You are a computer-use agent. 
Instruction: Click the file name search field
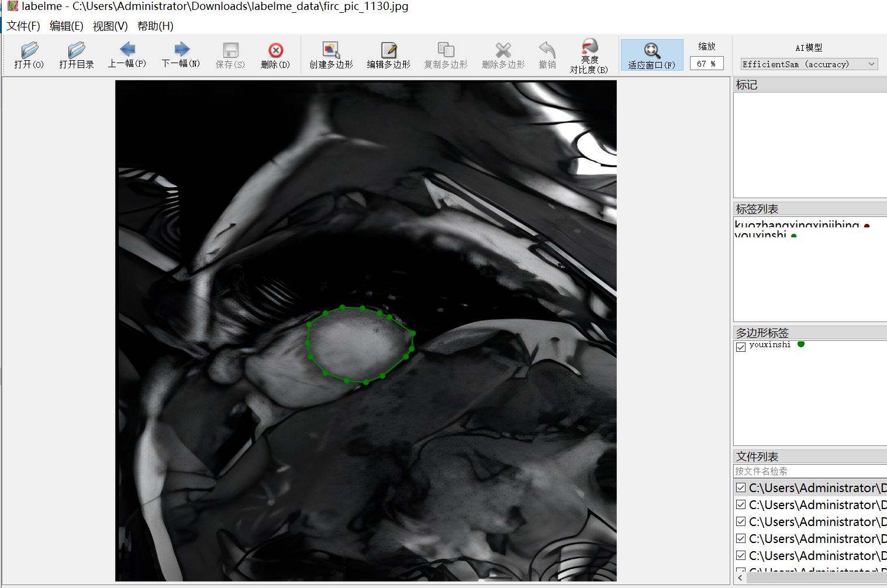click(810, 471)
